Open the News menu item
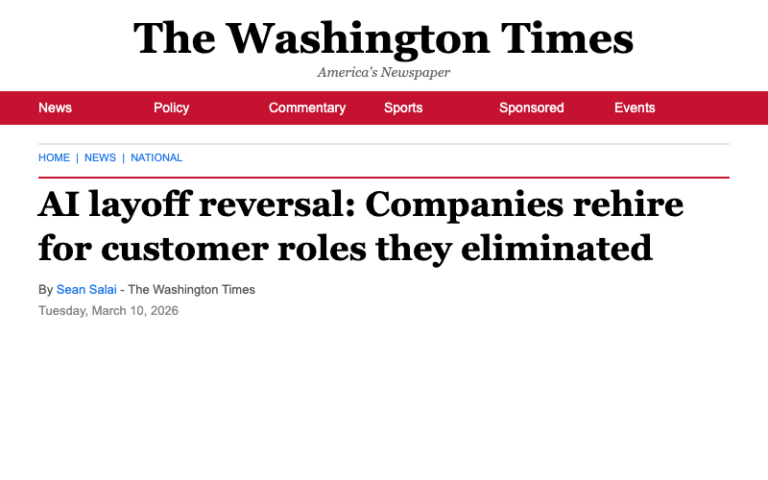 pos(55,108)
